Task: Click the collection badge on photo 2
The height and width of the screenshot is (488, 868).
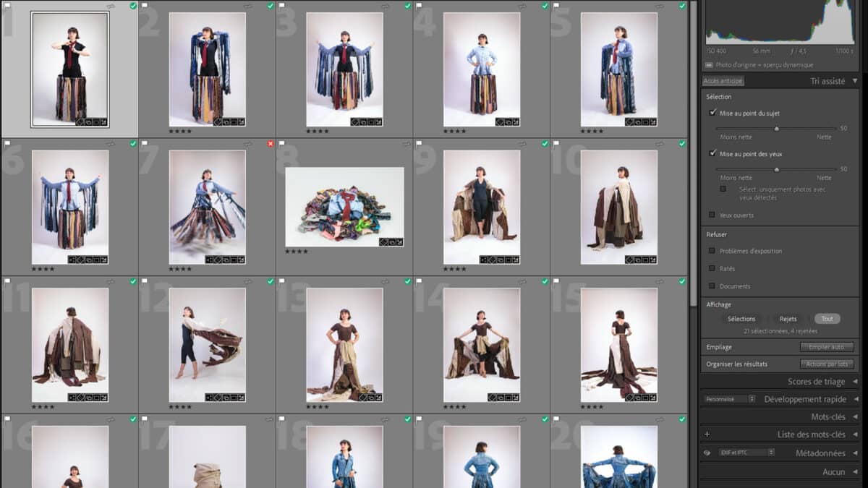Action: 225,122
